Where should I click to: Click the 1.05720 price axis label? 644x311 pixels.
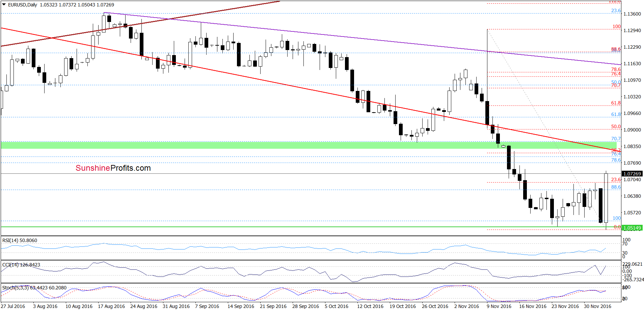(x=632, y=213)
